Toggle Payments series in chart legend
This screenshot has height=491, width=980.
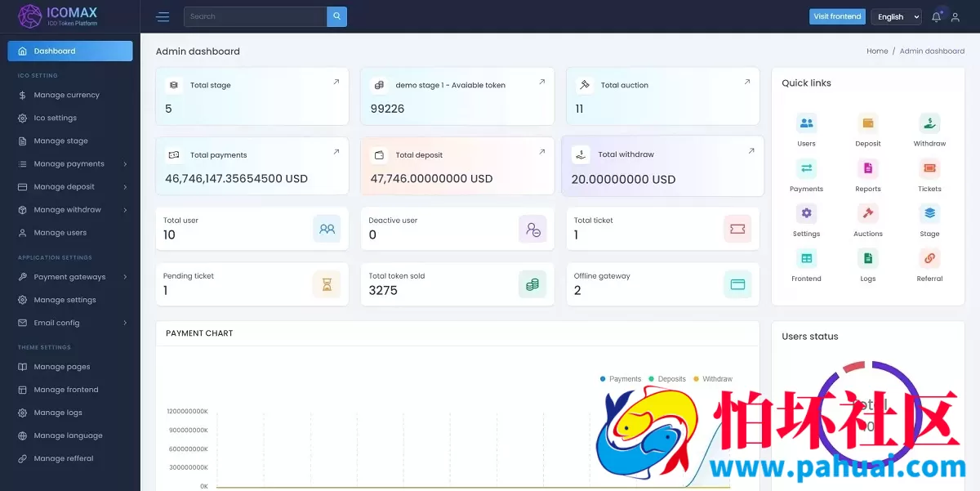[621, 379]
